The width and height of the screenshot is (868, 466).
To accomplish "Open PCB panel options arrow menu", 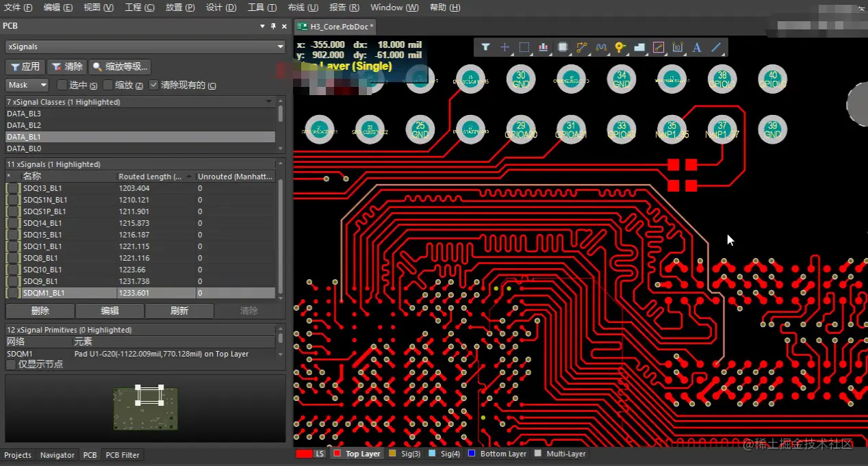I will tap(262, 26).
